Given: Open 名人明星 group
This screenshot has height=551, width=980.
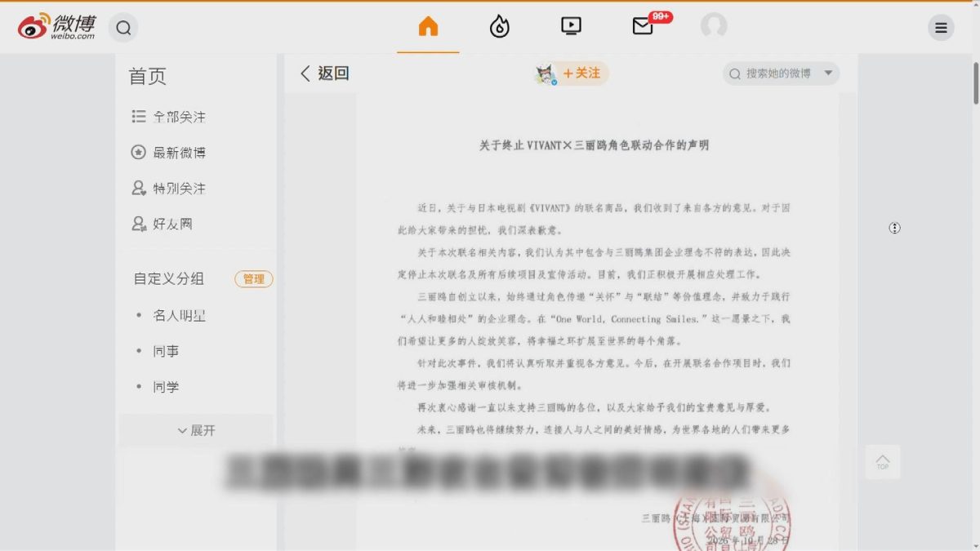Looking at the screenshot, I should tap(179, 315).
